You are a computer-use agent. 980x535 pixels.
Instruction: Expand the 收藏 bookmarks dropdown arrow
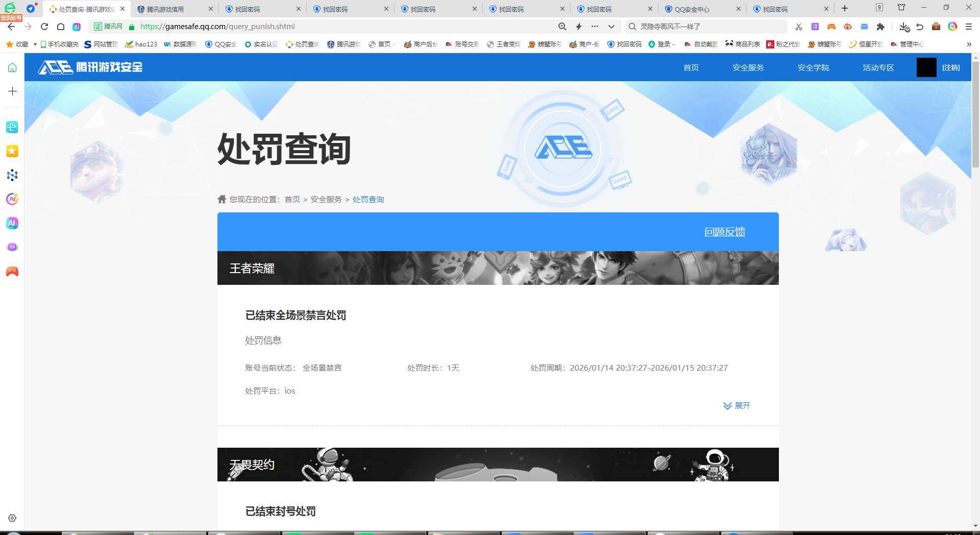click(x=35, y=44)
